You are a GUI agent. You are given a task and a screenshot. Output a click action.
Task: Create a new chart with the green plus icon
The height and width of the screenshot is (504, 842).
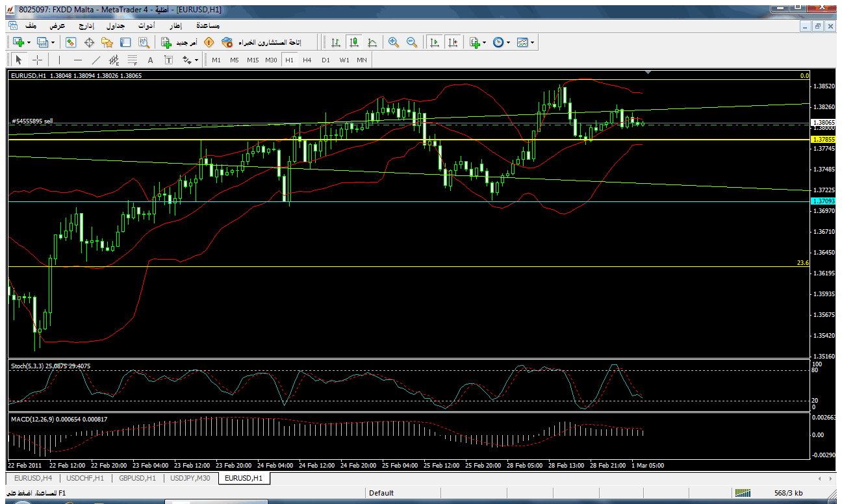point(18,42)
